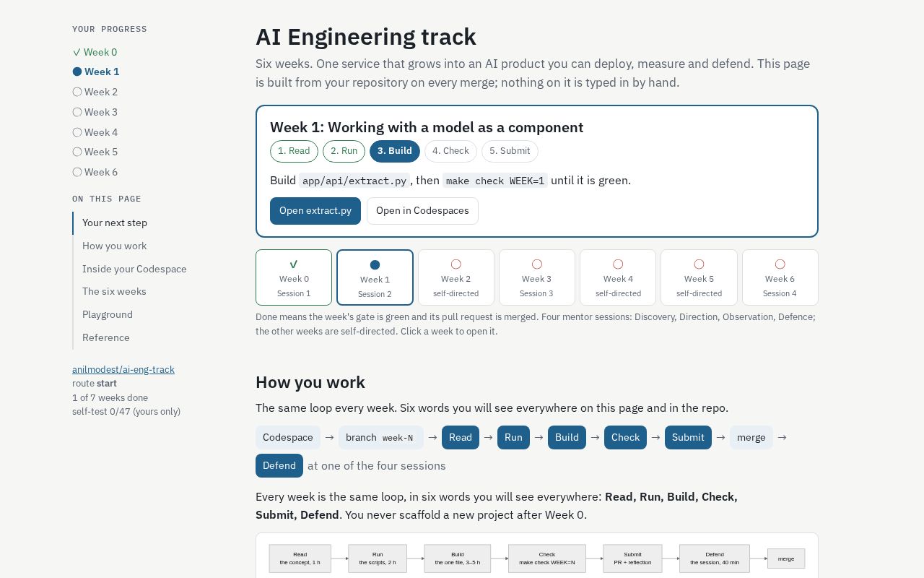The height and width of the screenshot is (578, 924).
Task: Go to Week 2 in progress sidebar
Action: pyautogui.click(x=95, y=92)
